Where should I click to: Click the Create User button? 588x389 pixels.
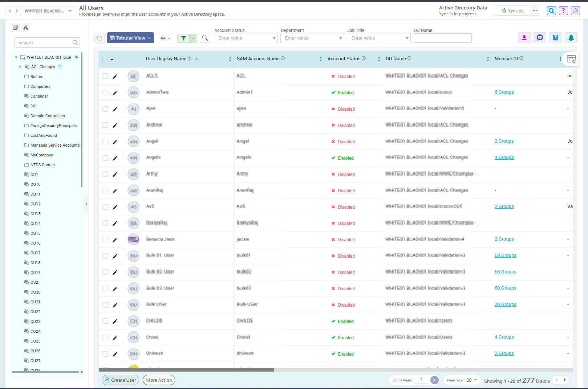coord(120,380)
